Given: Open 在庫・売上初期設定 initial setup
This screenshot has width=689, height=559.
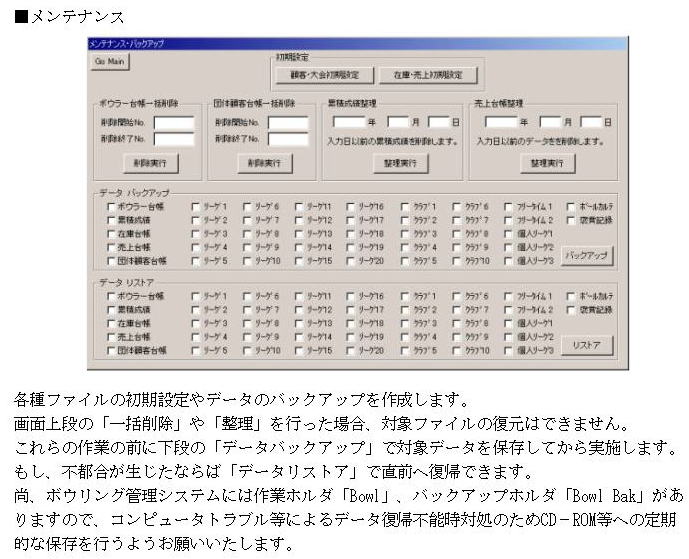Looking at the screenshot, I should 428,75.
